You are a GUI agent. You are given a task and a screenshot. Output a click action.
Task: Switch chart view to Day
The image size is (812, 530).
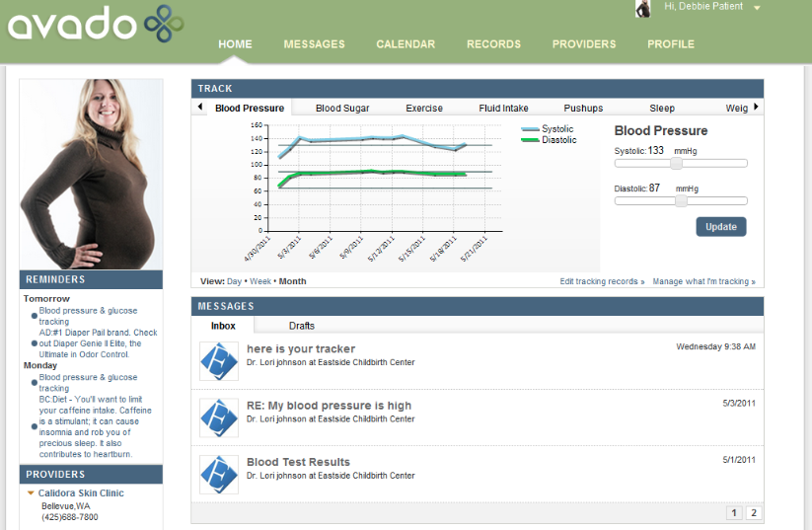pos(234,281)
